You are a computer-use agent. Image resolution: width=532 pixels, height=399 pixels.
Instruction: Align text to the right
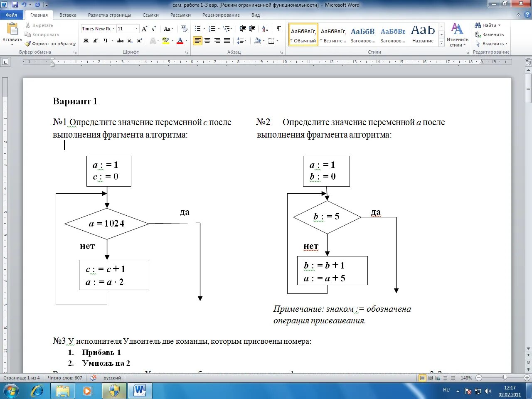[x=217, y=41]
